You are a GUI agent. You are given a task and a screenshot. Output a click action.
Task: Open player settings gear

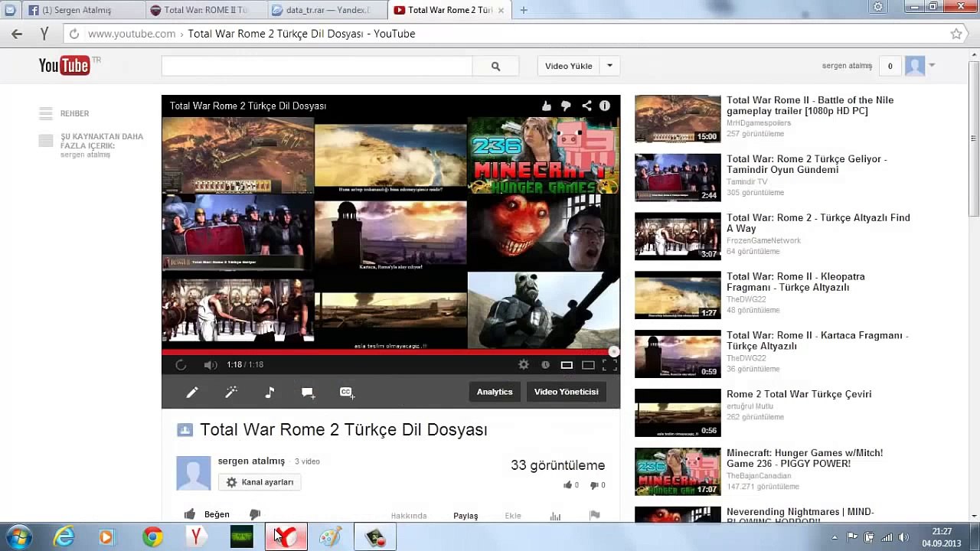click(x=524, y=365)
